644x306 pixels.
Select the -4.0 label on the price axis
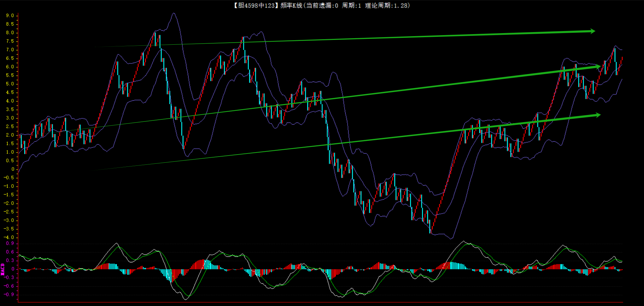[9, 237]
